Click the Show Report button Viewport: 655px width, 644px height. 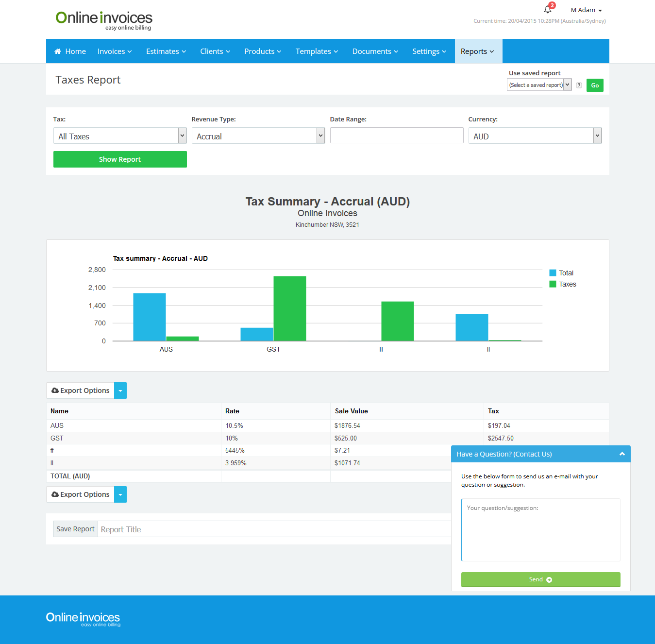120,159
